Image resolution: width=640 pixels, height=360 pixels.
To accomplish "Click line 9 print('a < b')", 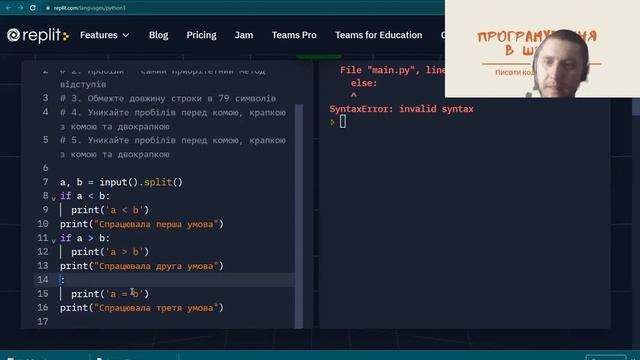I will click(x=110, y=210).
